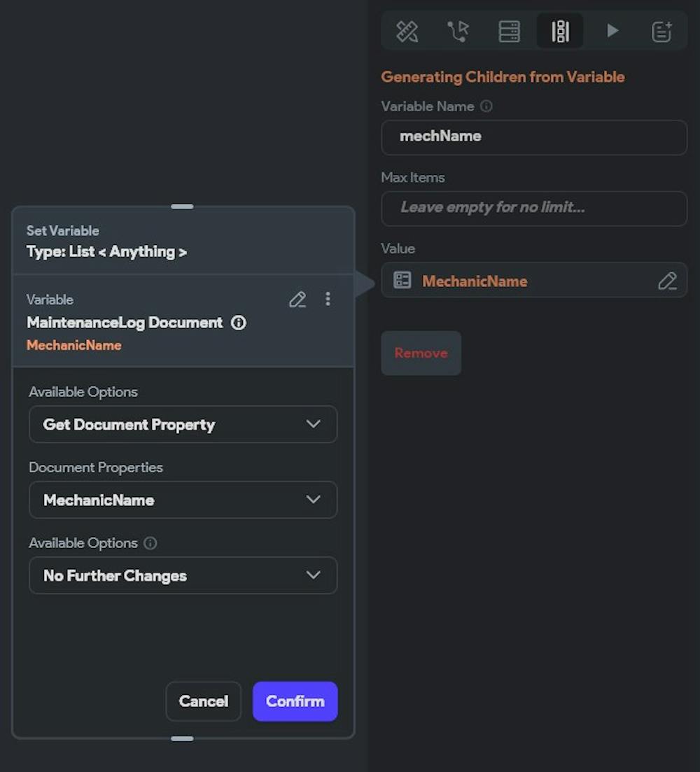Click the red Remove button
This screenshot has height=772, width=700.
(421, 353)
